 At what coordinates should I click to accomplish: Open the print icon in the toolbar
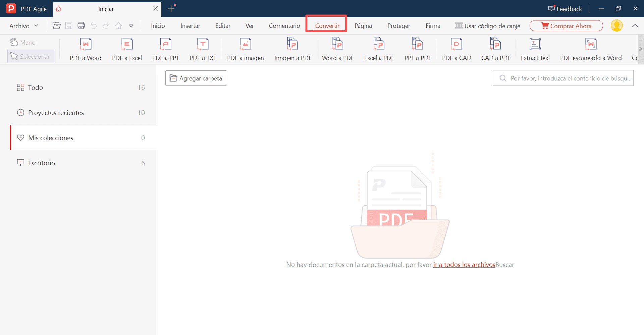[x=81, y=25]
